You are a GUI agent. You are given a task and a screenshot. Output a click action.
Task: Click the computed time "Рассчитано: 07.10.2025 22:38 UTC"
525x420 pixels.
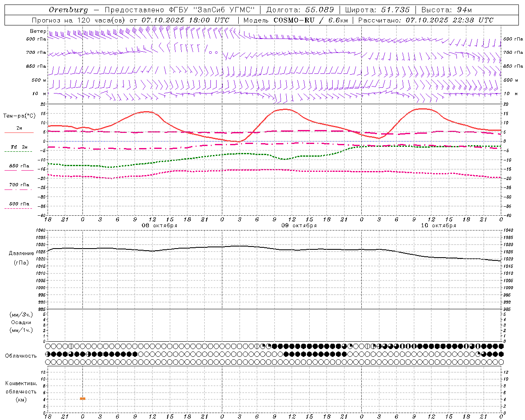[x=426, y=20]
